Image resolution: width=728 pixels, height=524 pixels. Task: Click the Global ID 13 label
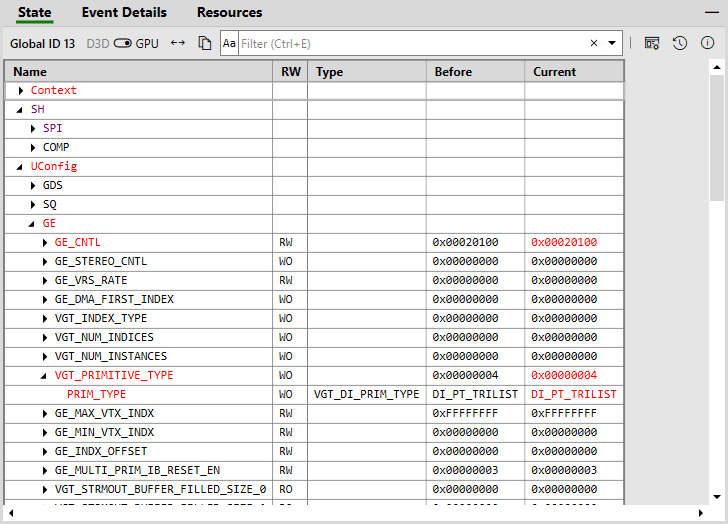coord(42,44)
